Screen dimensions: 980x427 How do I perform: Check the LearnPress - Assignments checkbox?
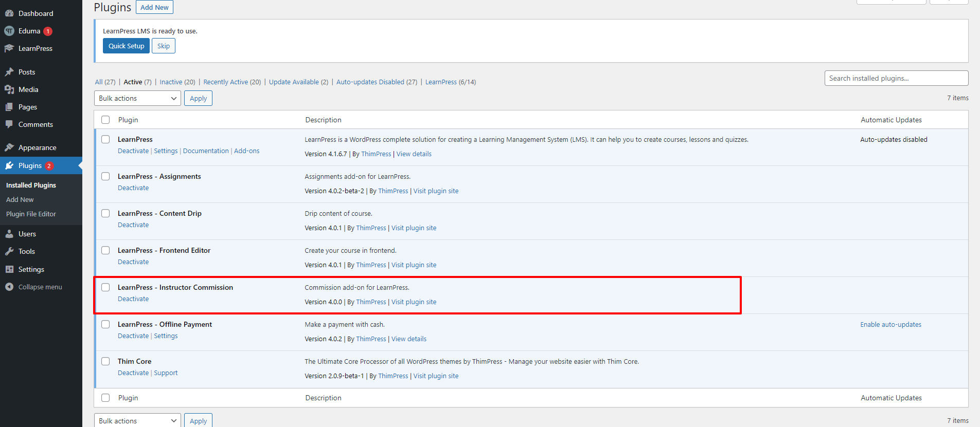tap(105, 176)
